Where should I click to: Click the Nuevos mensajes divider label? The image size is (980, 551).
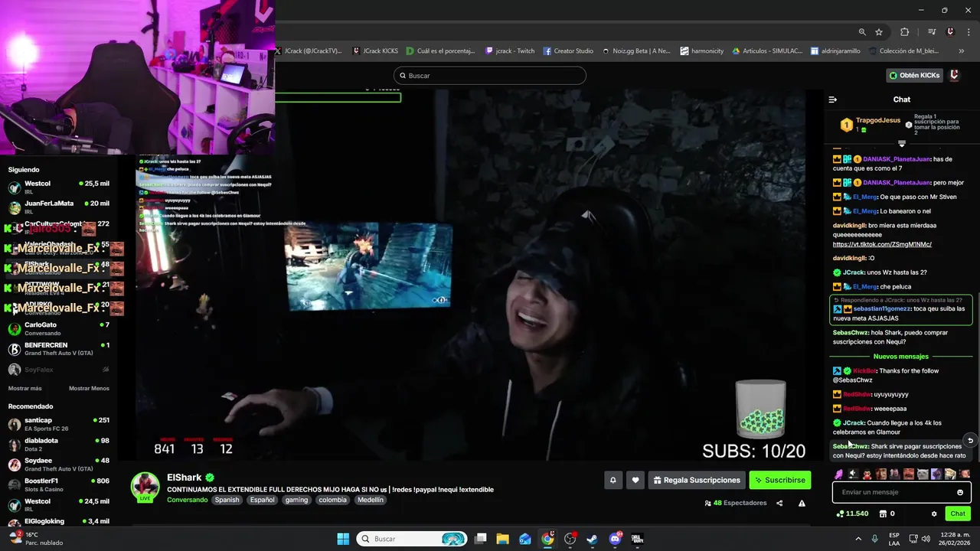900,357
